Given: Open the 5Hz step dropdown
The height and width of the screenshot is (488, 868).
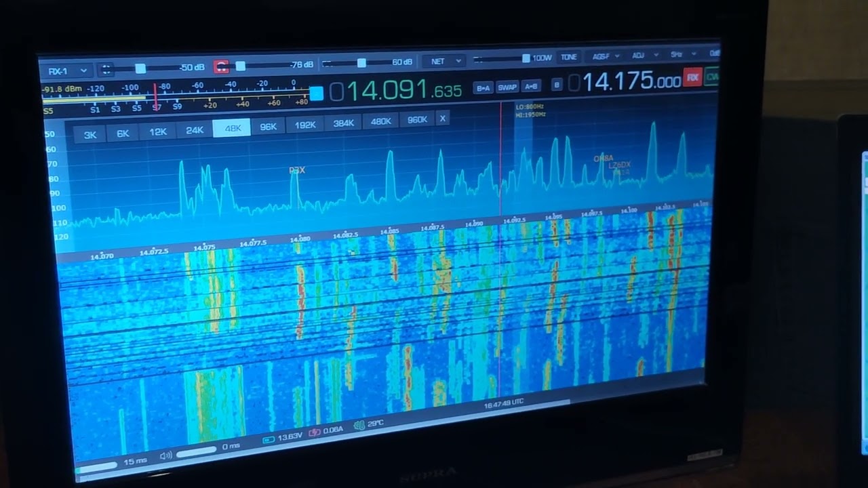Looking at the screenshot, I should tap(682, 54).
